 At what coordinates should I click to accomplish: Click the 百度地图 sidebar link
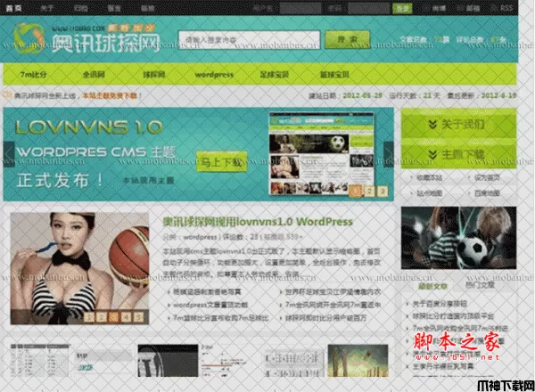coord(487,193)
